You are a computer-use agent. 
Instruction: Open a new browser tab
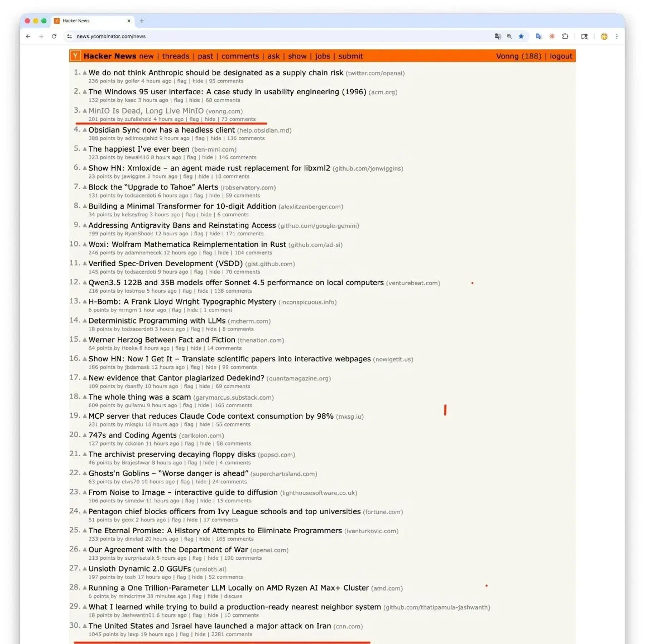pyautogui.click(x=142, y=21)
